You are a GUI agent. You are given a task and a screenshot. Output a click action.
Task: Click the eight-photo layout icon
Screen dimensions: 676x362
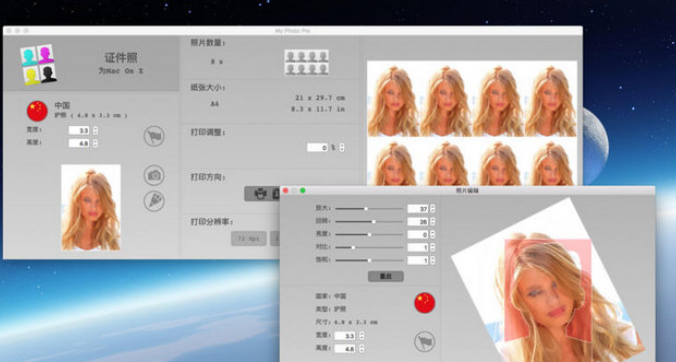(x=307, y=62)
